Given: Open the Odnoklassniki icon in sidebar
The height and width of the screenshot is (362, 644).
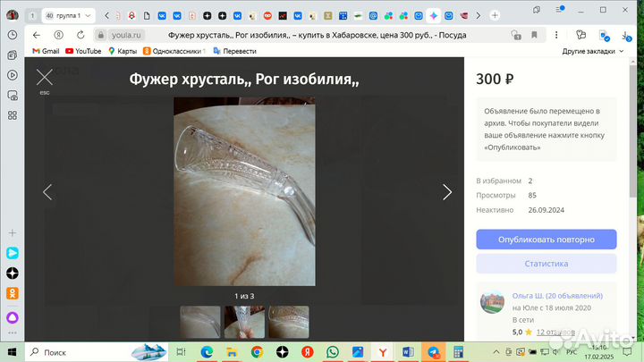Looking at the screenshot, I should pyautogui.click(x=13, y=293).
